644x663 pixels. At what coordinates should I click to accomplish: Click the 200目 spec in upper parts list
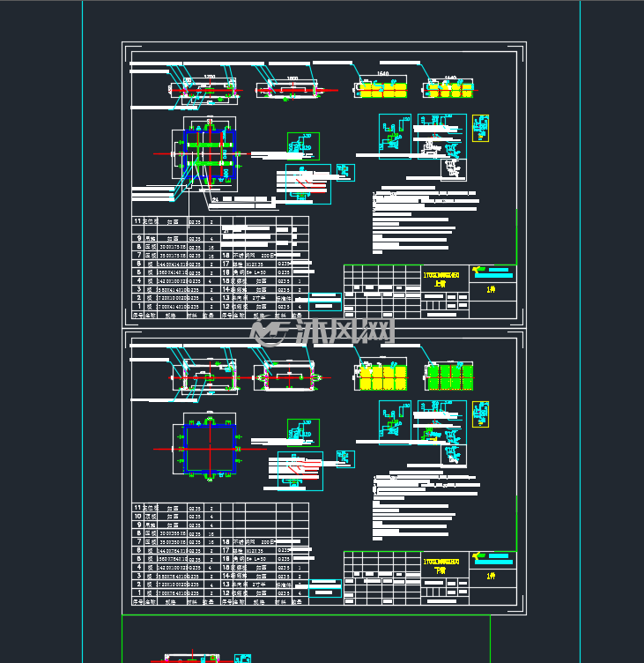pos(268,256)
